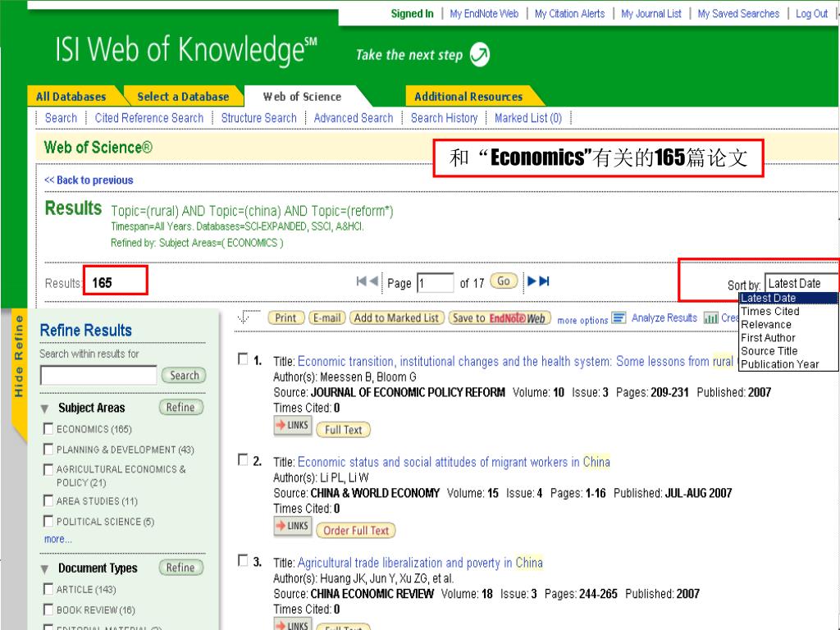Click the Take the next step arrow icon
Viewport: 840px width, 630px height.
[x=481, y=56]
